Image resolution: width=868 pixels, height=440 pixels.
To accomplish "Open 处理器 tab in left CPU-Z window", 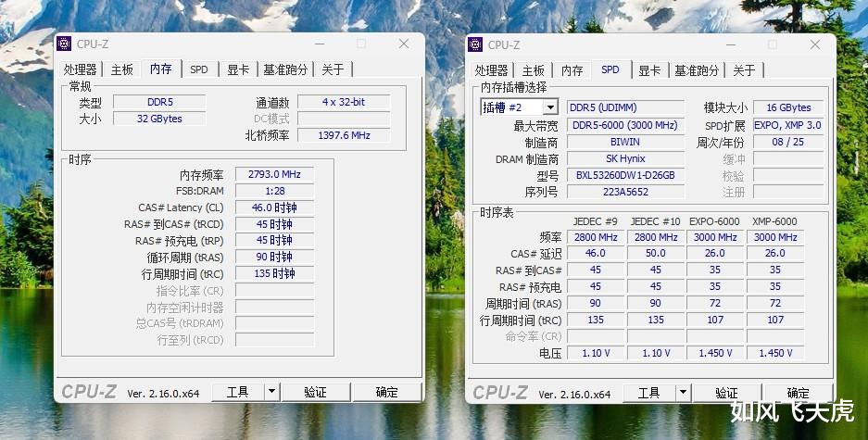I will [x=81, y=69].
